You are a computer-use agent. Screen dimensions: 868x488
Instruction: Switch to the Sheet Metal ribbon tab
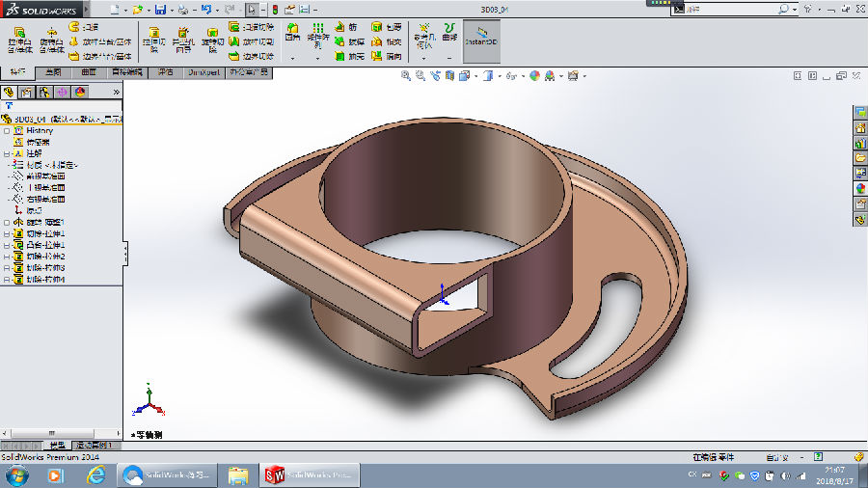click(125, 72)
